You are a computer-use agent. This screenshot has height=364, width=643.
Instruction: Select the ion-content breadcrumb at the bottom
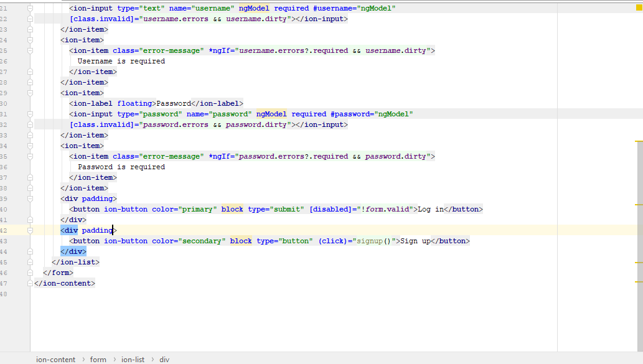55,360
